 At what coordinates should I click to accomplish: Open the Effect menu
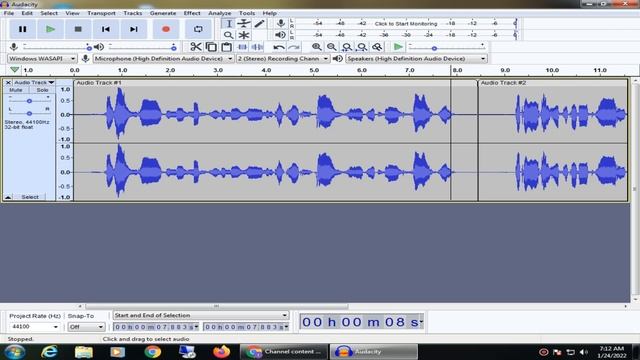tap(192, 13)
